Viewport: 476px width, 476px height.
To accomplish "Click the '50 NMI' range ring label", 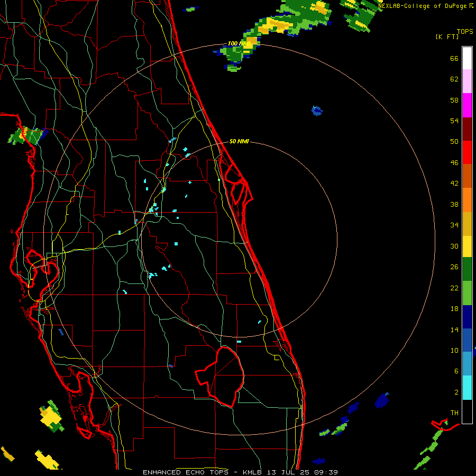I will [x=239, y=141].
